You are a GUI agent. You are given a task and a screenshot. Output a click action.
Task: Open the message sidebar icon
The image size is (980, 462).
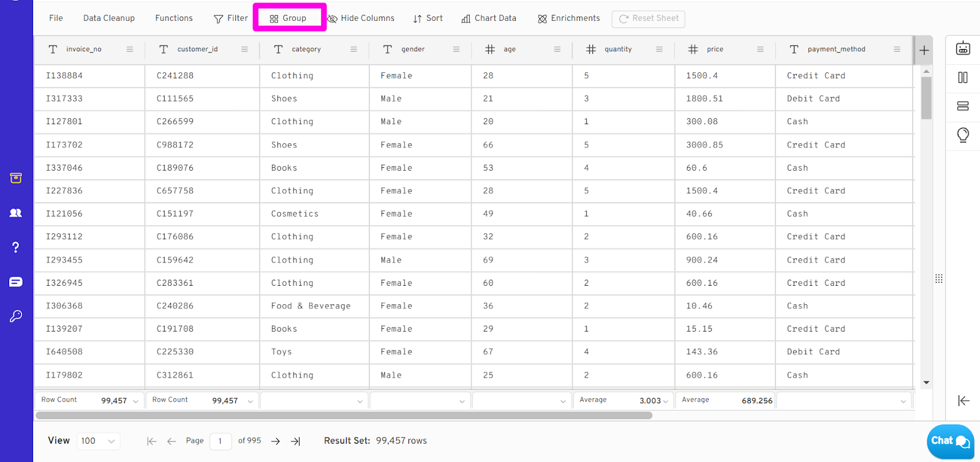pyautogui.click(x=16, y=281)
